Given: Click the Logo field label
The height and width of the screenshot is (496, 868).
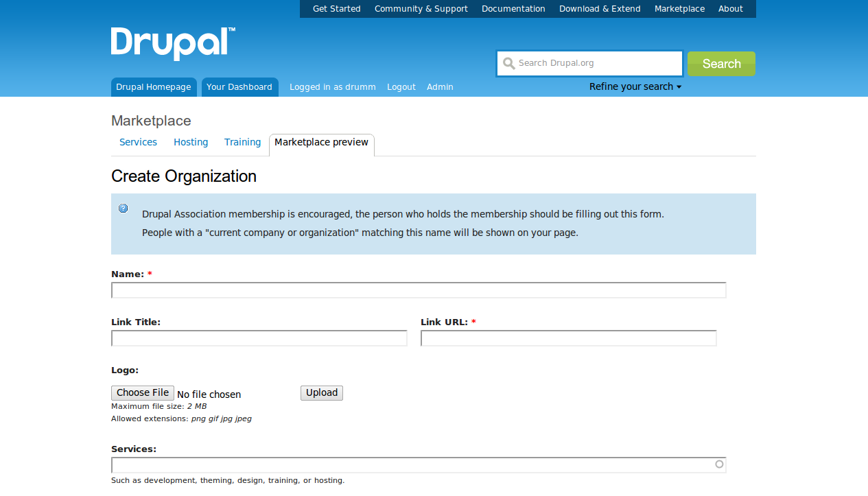Looking at the screenshot, I should tap(125, 370).
